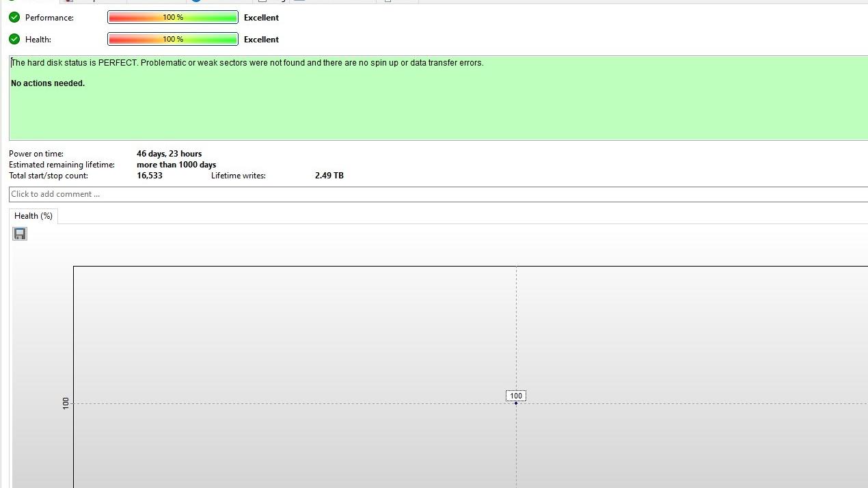Open the Health (%) graph tab
Image resolution: width=868 pixels, height=488 pixels.
pos(33,216)
